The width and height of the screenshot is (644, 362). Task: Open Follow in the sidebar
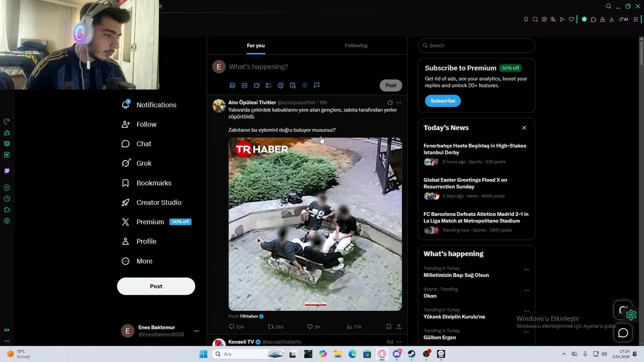point(139,124)
